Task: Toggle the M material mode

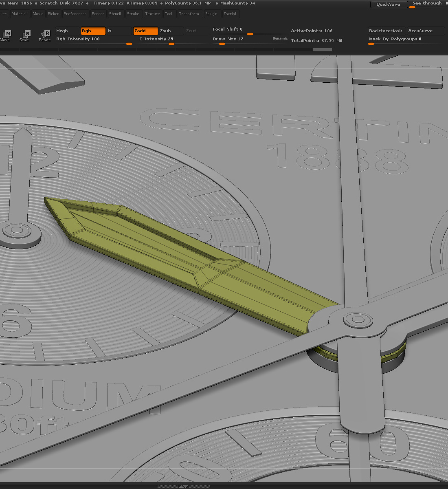Action: point(119,31)
